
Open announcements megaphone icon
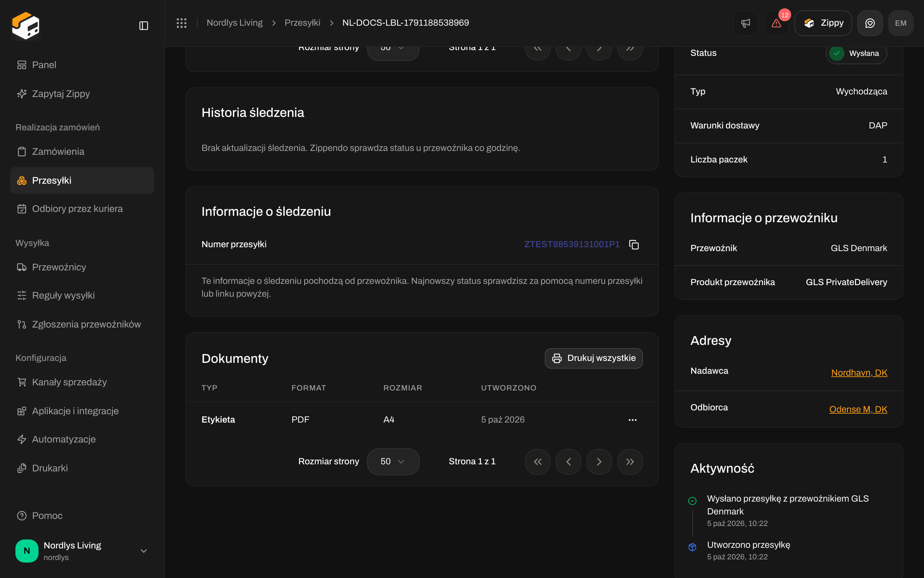745,23
